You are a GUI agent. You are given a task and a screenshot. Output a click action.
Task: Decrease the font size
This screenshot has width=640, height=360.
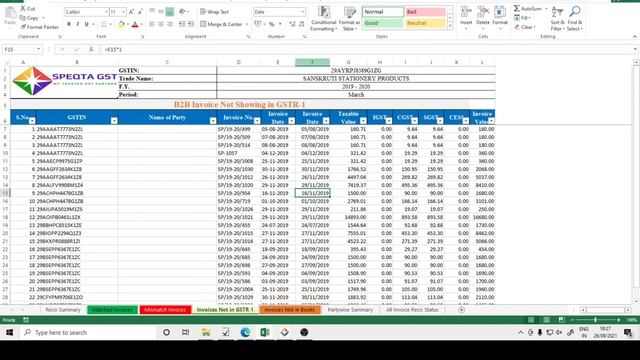coord(140,12)
